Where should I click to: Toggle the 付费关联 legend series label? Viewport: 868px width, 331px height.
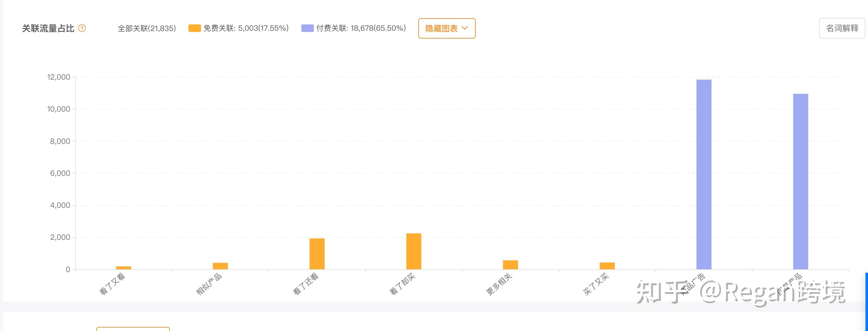tap(361, 28)
